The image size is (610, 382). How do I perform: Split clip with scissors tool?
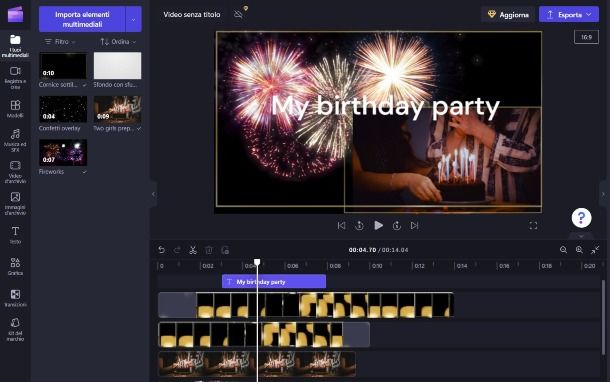click(193, 250)
